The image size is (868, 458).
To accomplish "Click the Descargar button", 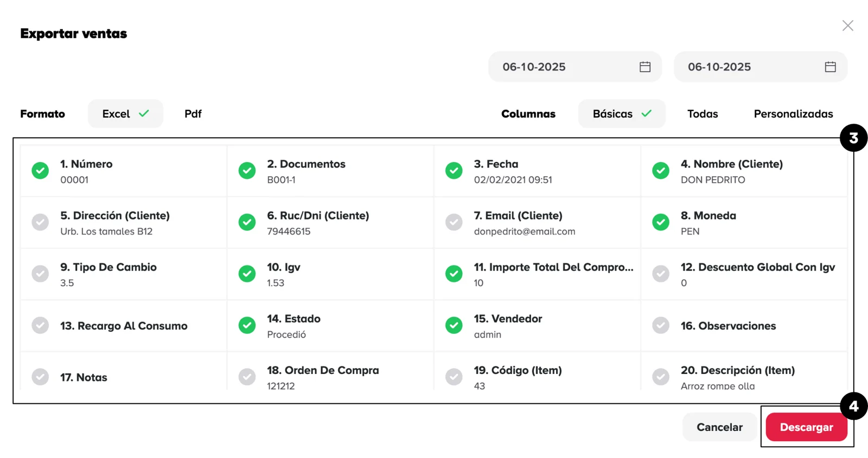I will (x=806, y=427).
